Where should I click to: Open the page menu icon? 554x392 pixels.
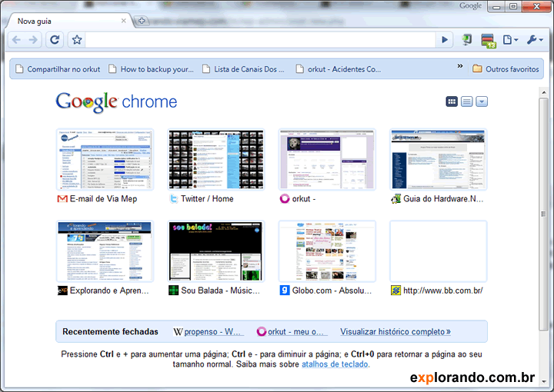click(510, 40)
